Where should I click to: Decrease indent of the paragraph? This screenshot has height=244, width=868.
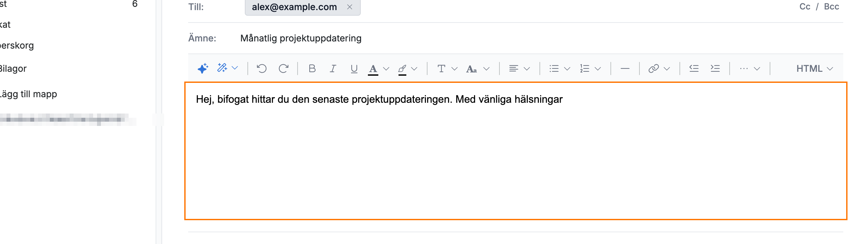click(x=694, y=69)
